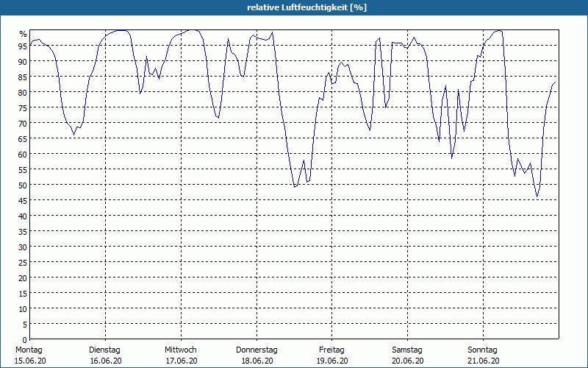
Task: Click the y-axis value '25'
Action: click(x=23, y=263)
